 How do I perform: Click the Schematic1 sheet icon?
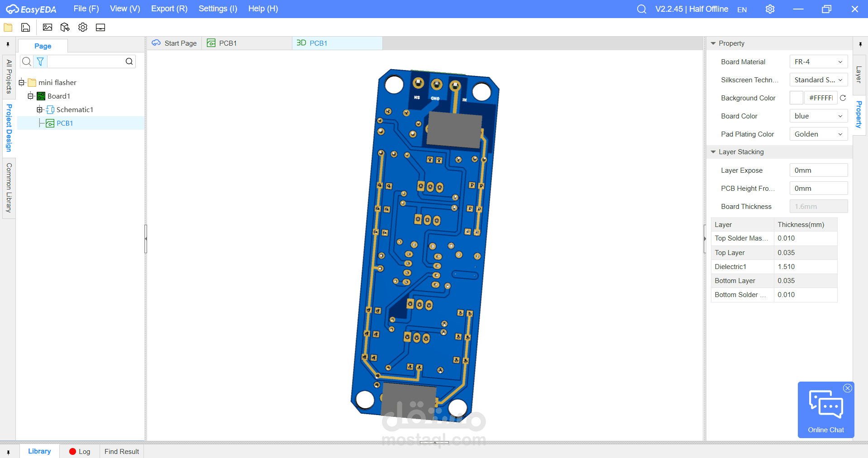point(50,110)
